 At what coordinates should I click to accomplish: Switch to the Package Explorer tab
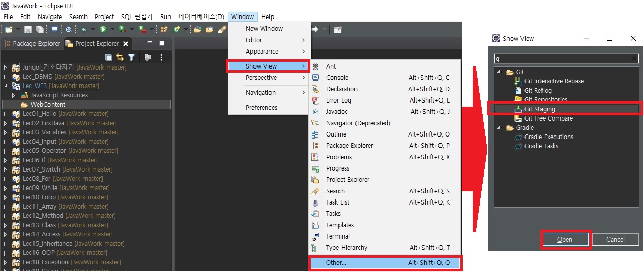tap(31, 44)
